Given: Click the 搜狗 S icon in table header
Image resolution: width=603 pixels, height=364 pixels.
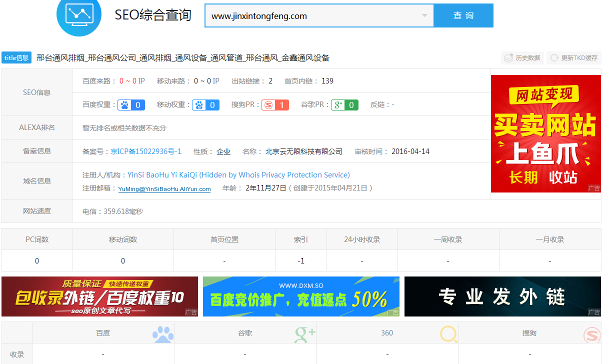Looking at the screenshot, I should pos(592,334).
